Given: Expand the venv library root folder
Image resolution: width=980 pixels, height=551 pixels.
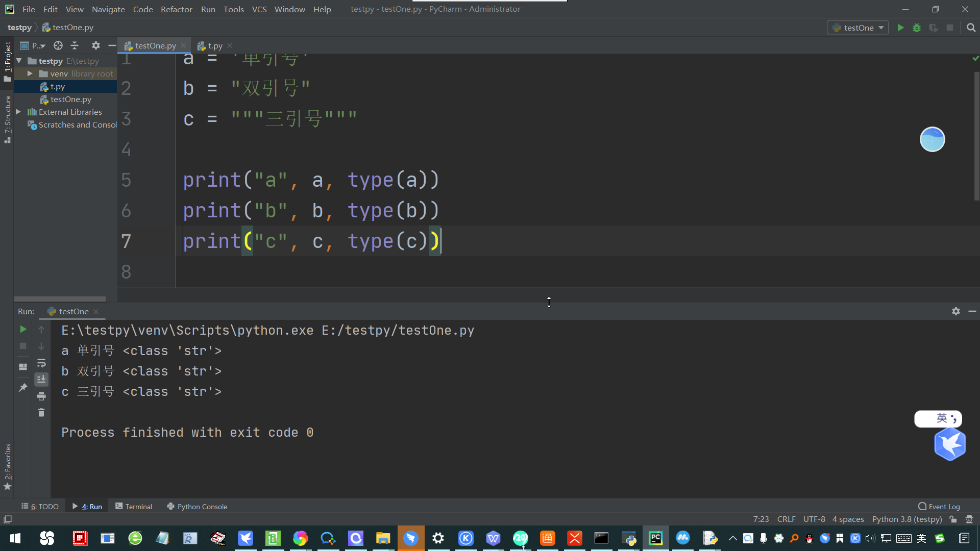Looking at the screenshot, I should 30,73.
